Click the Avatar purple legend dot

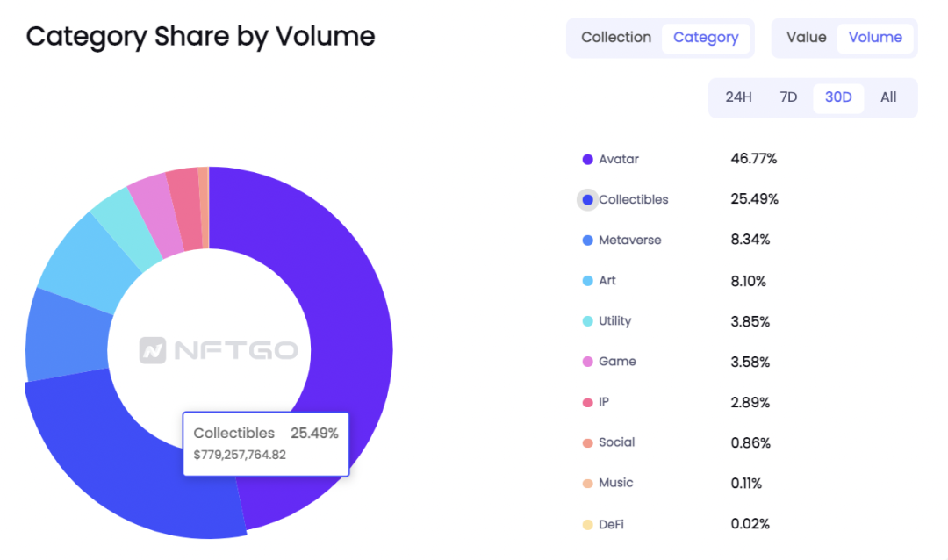pos(587,160)
